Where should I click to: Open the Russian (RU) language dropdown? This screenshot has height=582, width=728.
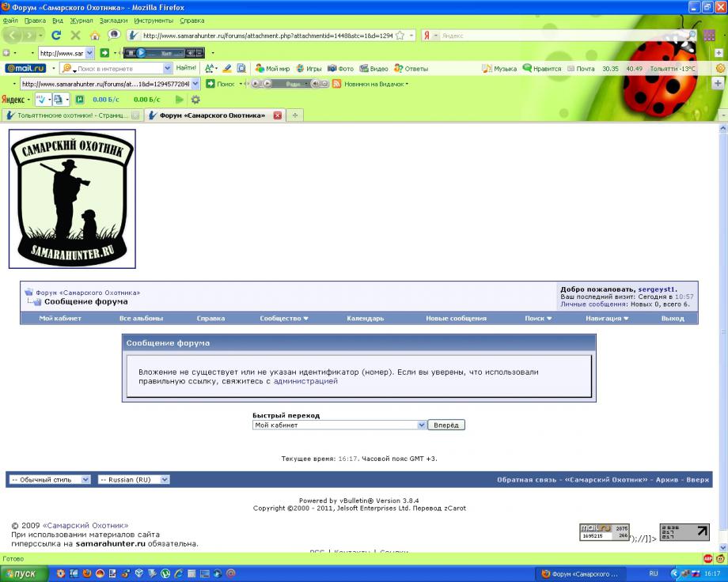pyautogui.click(x=133, y=479)
